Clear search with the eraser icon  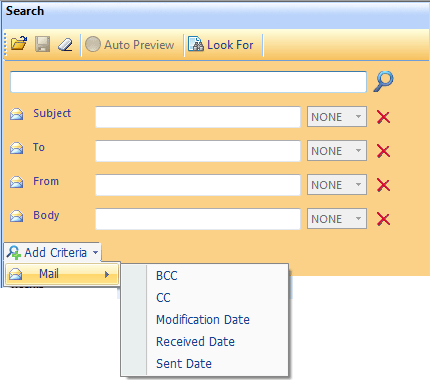click(65, 44)
